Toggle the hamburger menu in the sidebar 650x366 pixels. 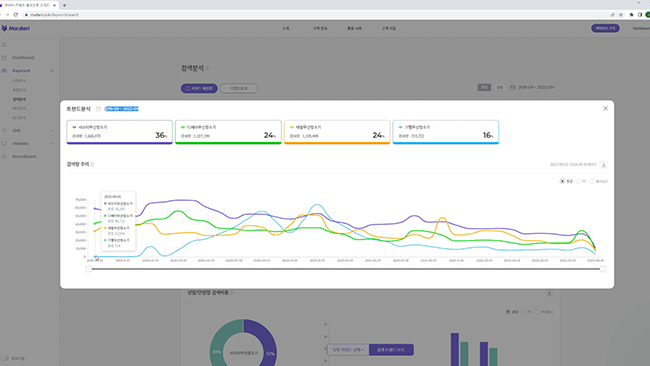tap(4, 44)
